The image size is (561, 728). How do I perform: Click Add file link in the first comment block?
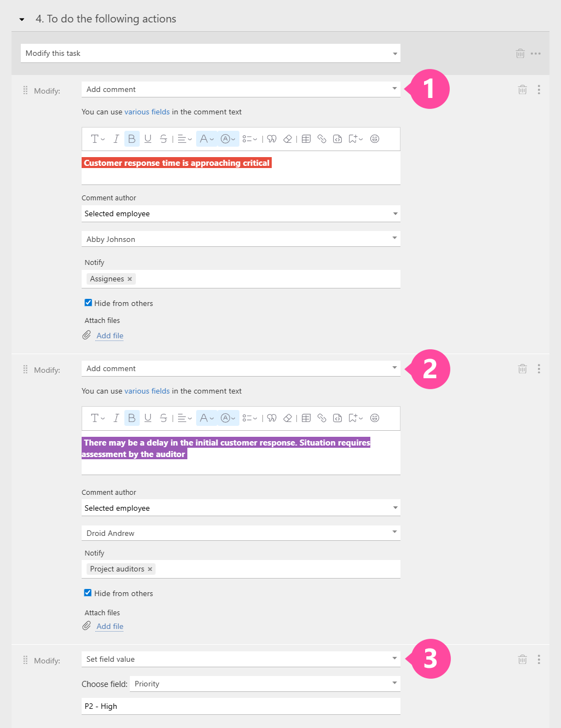tap(110, 336)
